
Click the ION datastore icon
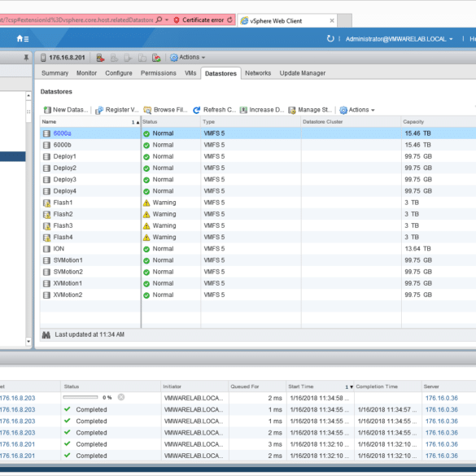pos(46,249)
